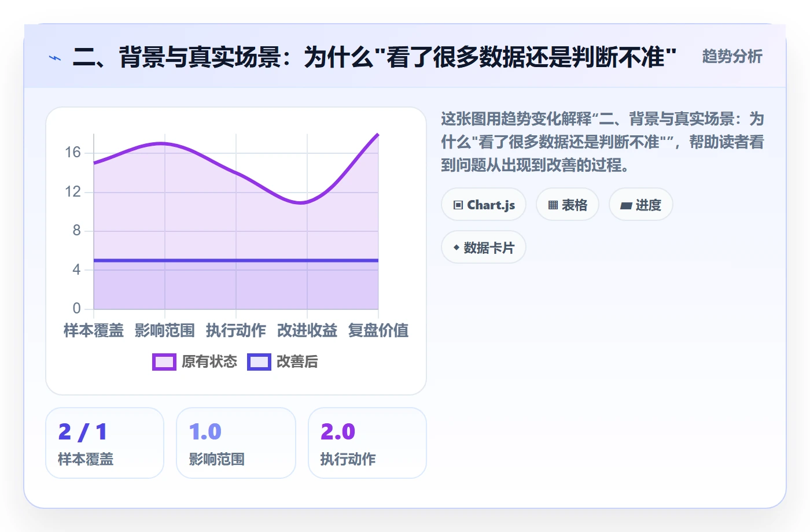Click the 趋势分析 label in the header
Viewport: 810px width, 532px height.
click(x=732, y=57)
